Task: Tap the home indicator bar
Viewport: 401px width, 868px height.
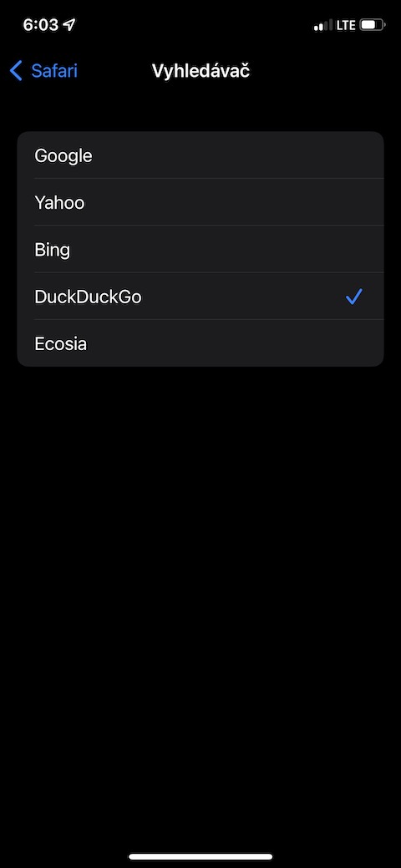Action: (x=200, y=856)
